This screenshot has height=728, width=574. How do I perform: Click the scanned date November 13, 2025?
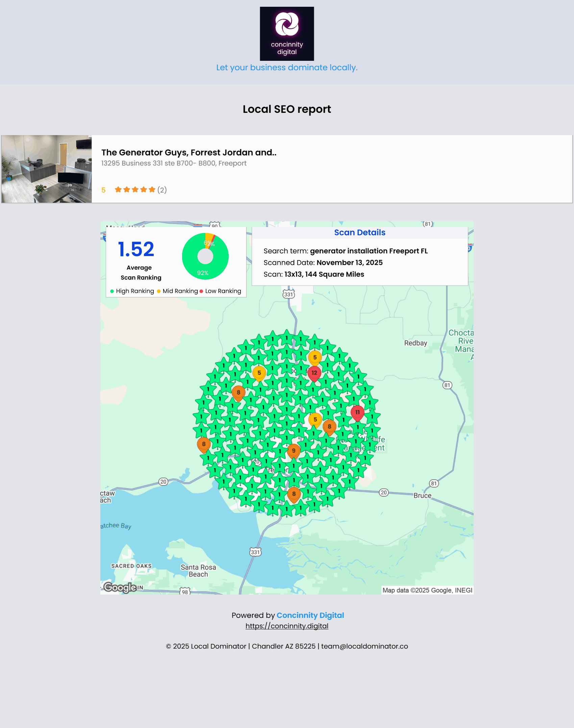[x=350, y=262]
